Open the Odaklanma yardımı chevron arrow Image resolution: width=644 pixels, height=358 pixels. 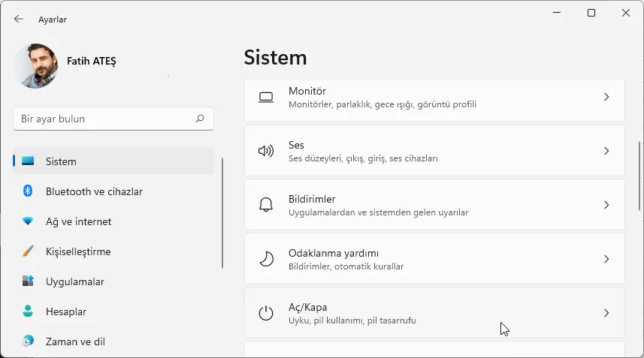tap(606, 259)
